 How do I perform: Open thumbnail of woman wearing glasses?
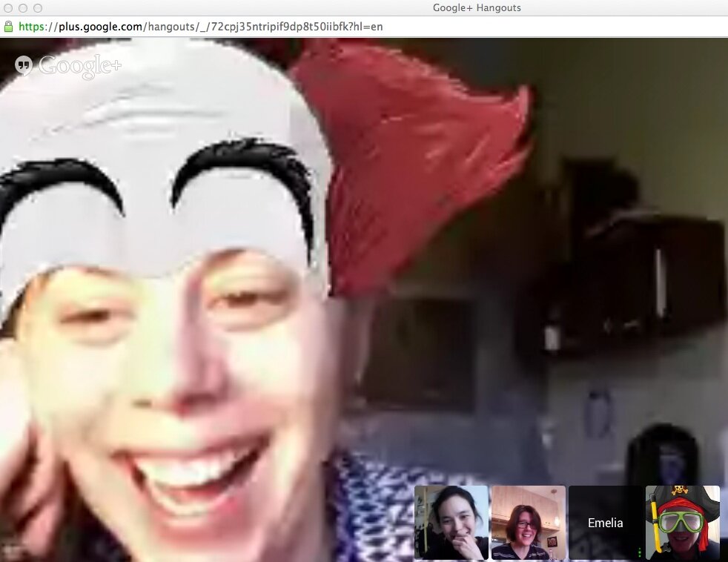[x=529, y=523]
